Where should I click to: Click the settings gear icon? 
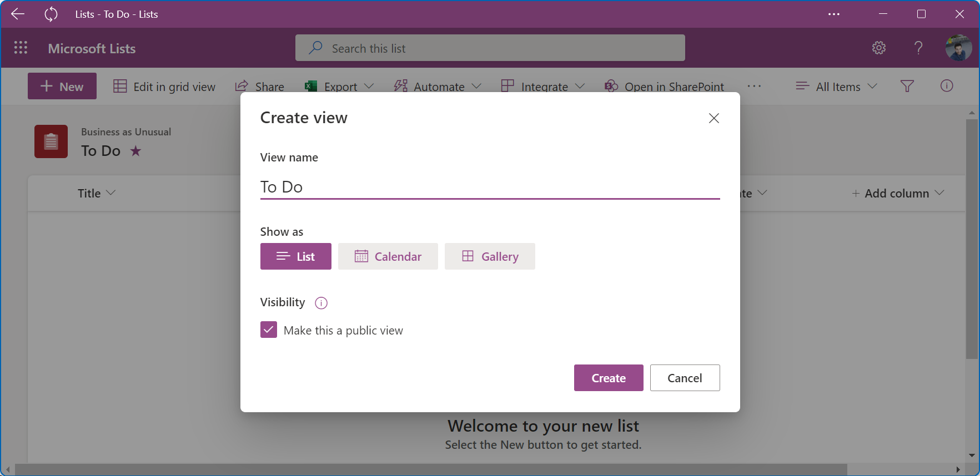coord(878,48)
